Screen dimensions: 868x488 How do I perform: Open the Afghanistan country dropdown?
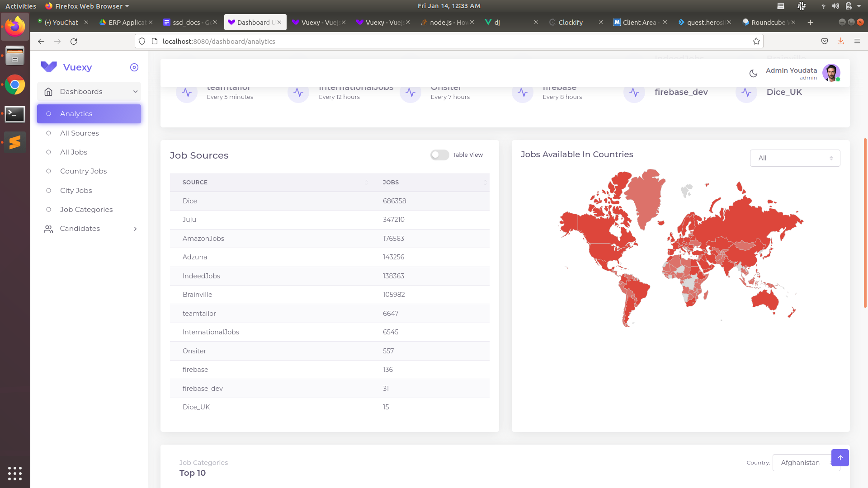[802, 463]
